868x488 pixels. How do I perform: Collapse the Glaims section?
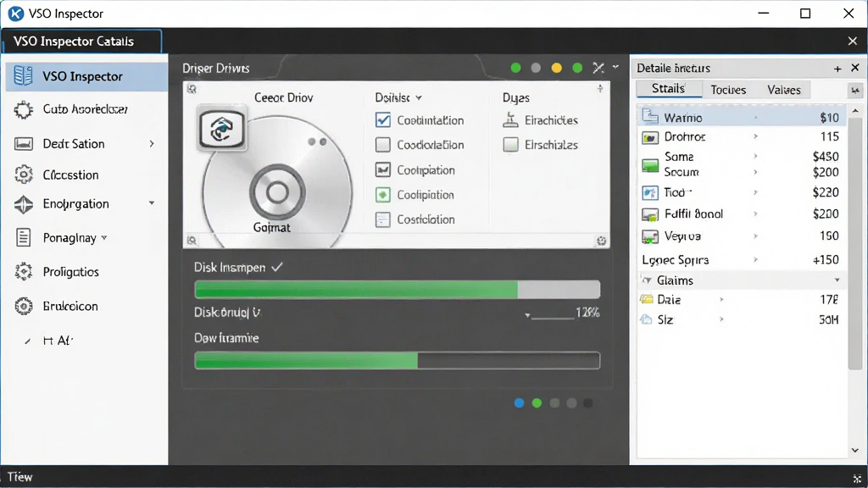tap(647, 280)
